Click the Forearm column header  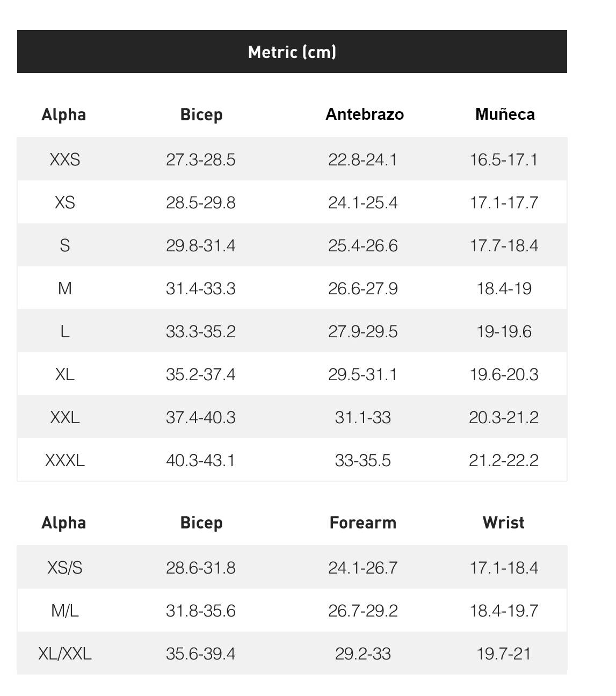(x=363, y=523)
